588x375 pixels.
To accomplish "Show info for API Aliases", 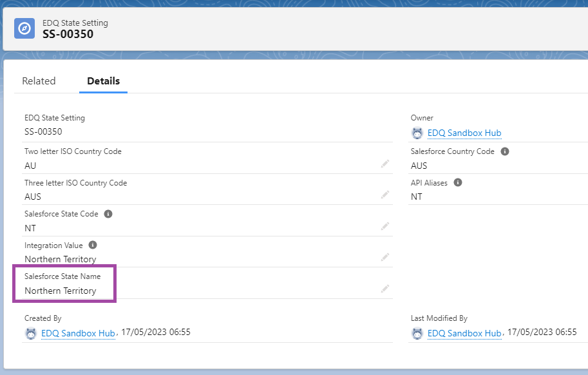I will [457, 182].
